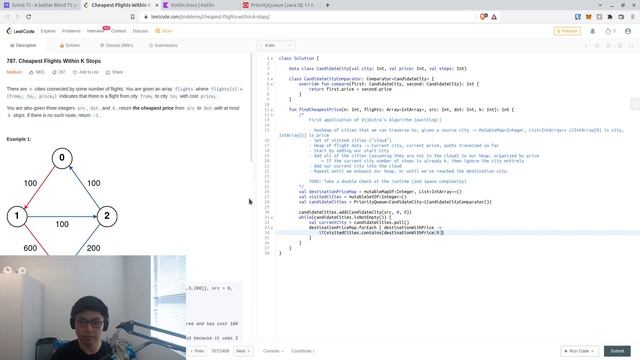Click the streak flame counter
The height and width of the screenshot is (360, 640).
click(x=610, y=31)
